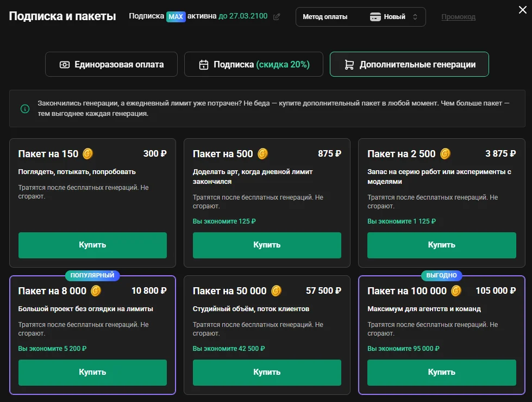
Task: Click the banknote icon on Единоразовая оплата
Action: [65, 65]
